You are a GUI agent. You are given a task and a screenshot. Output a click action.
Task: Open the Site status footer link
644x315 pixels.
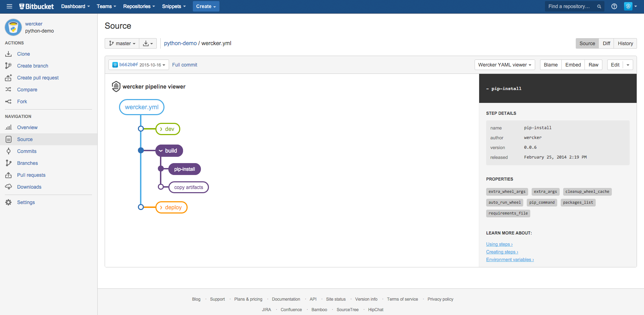(x=336, y=299)
